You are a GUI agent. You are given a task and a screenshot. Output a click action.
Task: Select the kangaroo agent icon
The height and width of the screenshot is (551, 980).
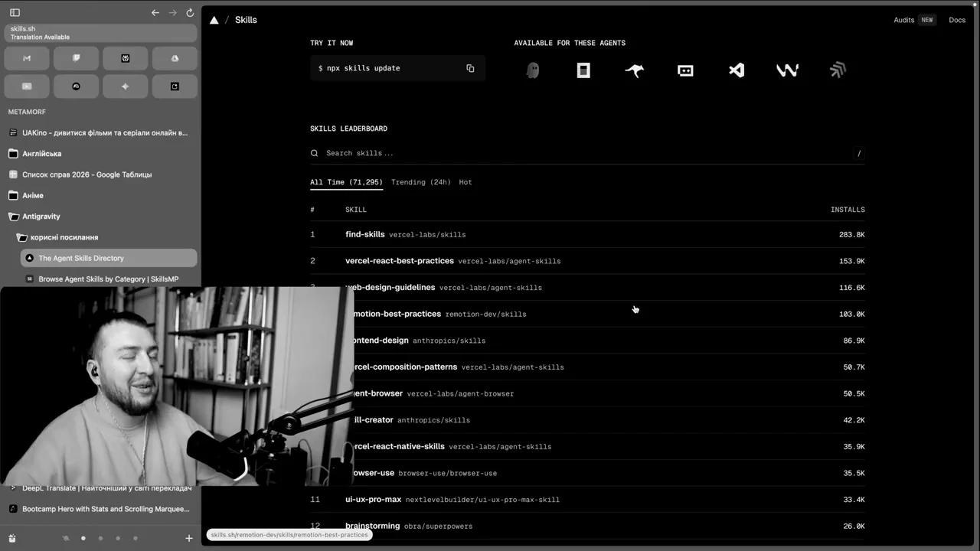coord(634,70)
